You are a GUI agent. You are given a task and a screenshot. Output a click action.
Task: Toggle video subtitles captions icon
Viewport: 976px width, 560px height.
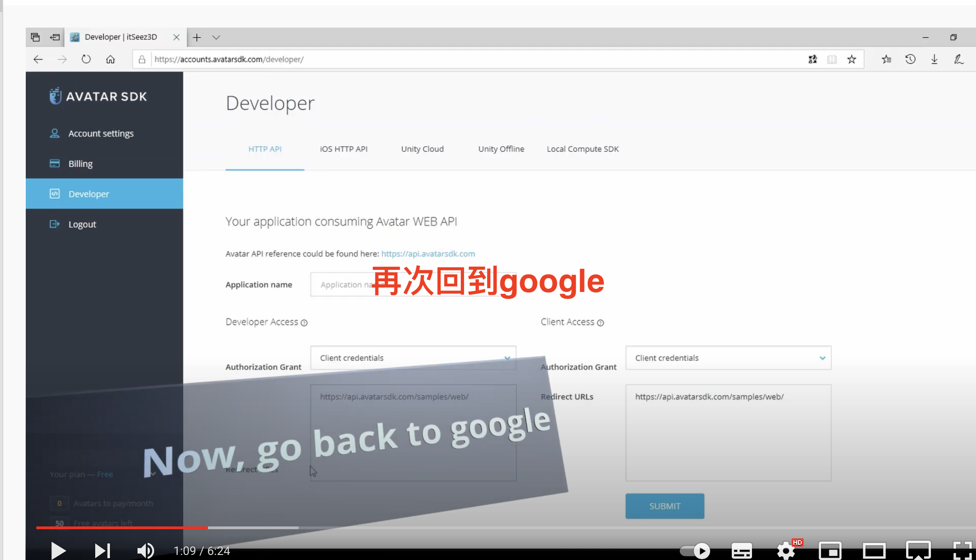741,550
